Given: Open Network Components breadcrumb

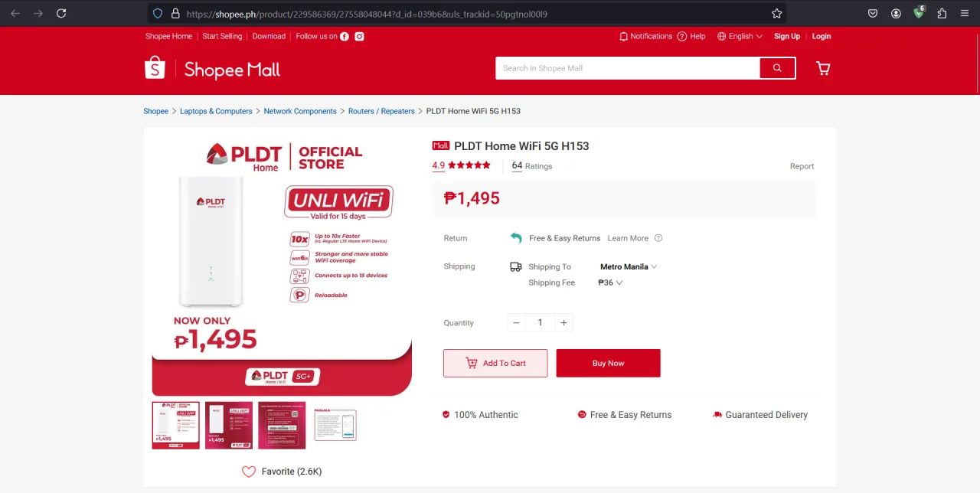Looking at the screenshot, I should coord(300,111).
